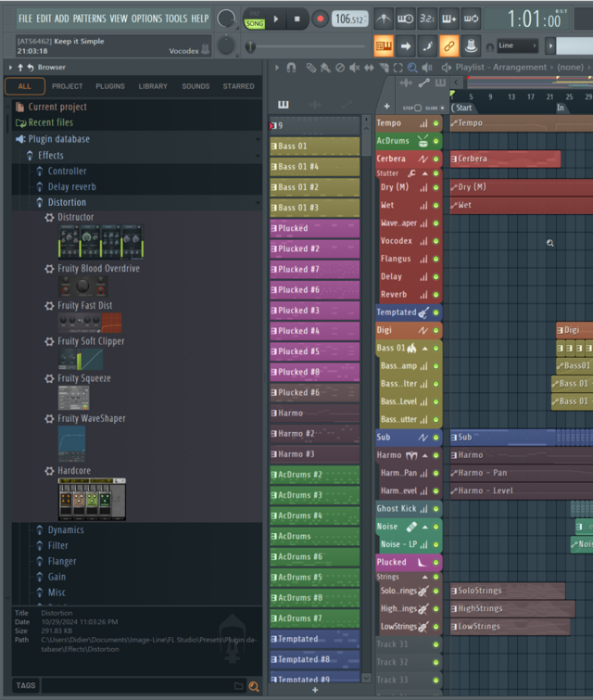Toggle the countdown before recording icon
This screenshot has width=593, height=700.
pos(427,19)
